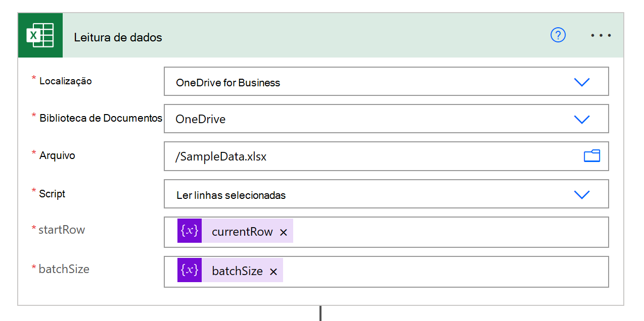Click the purple variable icon in batchSize token
This screenshot has width=644, height=321.
click(190, 271)
